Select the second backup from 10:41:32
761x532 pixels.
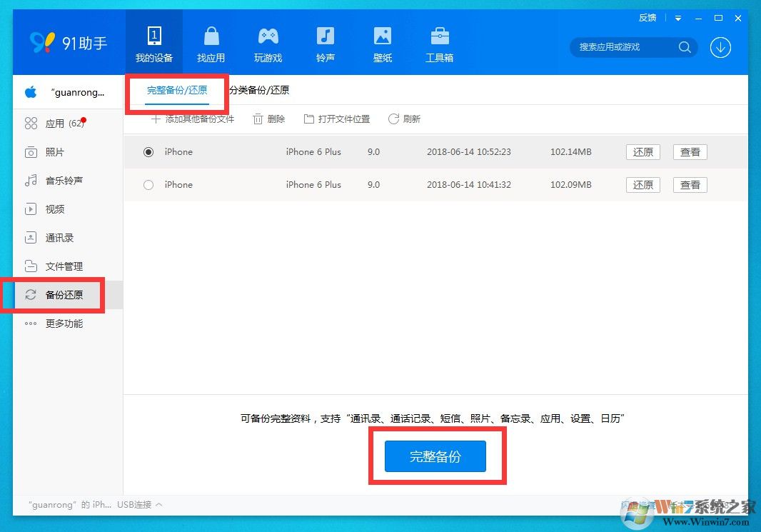[x=148, y=184]
